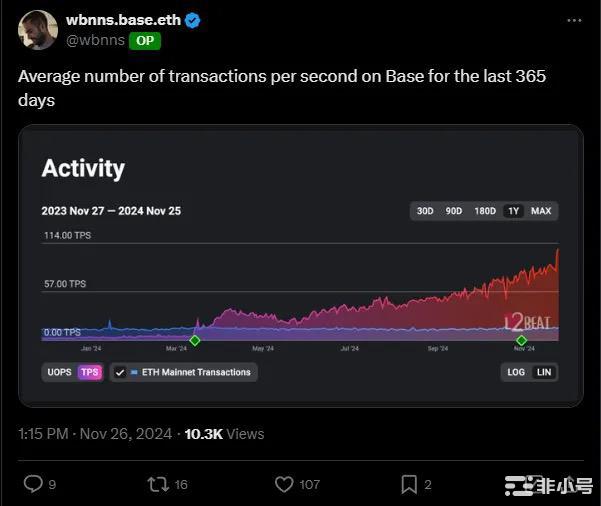601x506 pixels.
Task: Open the tweet's three-dot more menu
Action: [572, 20]
